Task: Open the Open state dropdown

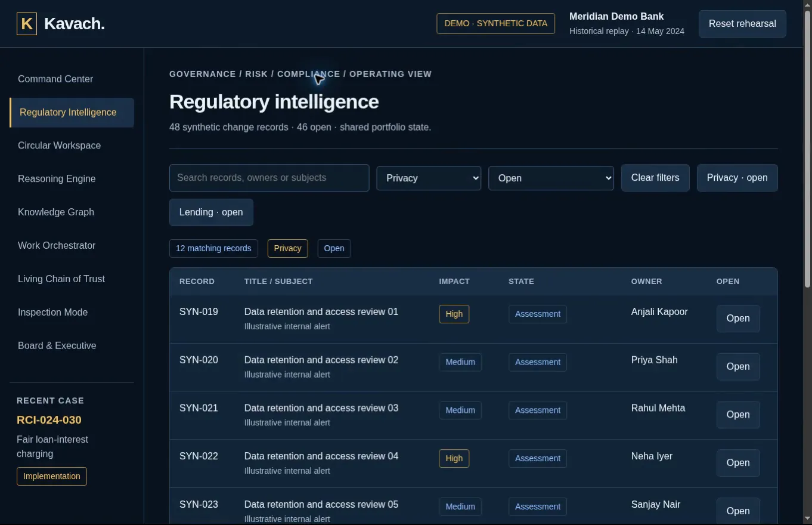Action: tap(551, 178)
